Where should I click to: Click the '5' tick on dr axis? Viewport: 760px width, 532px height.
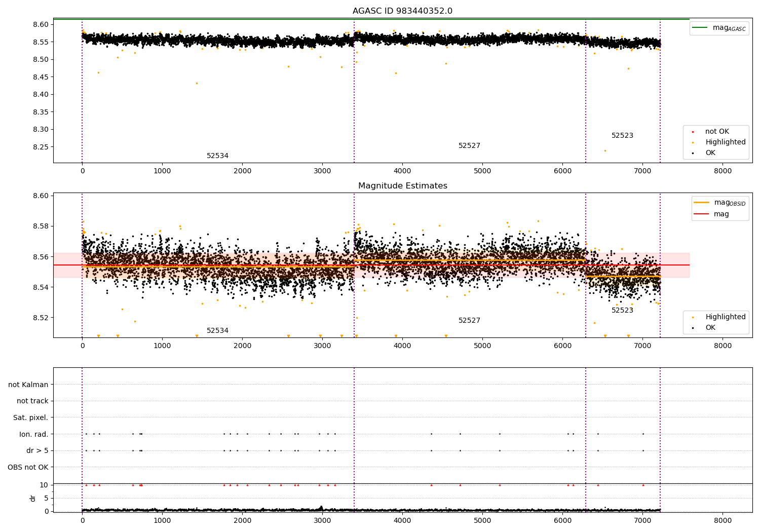(x=46, y=499)
